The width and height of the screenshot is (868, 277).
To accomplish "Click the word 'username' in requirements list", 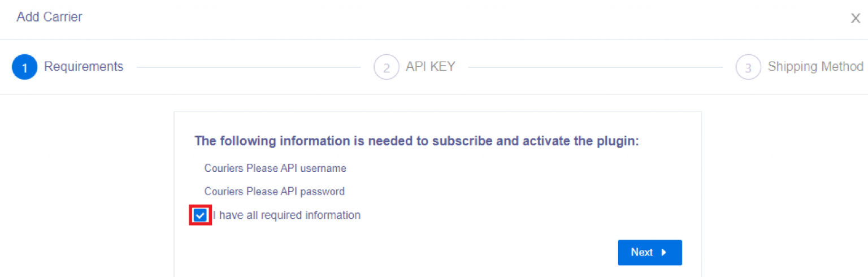I will (x=324, y=168).
